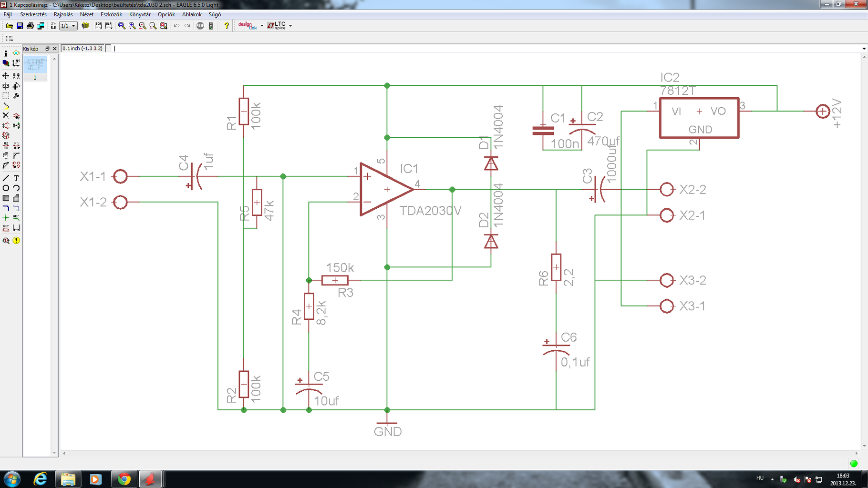Select the Junction tool

[6, 218]
